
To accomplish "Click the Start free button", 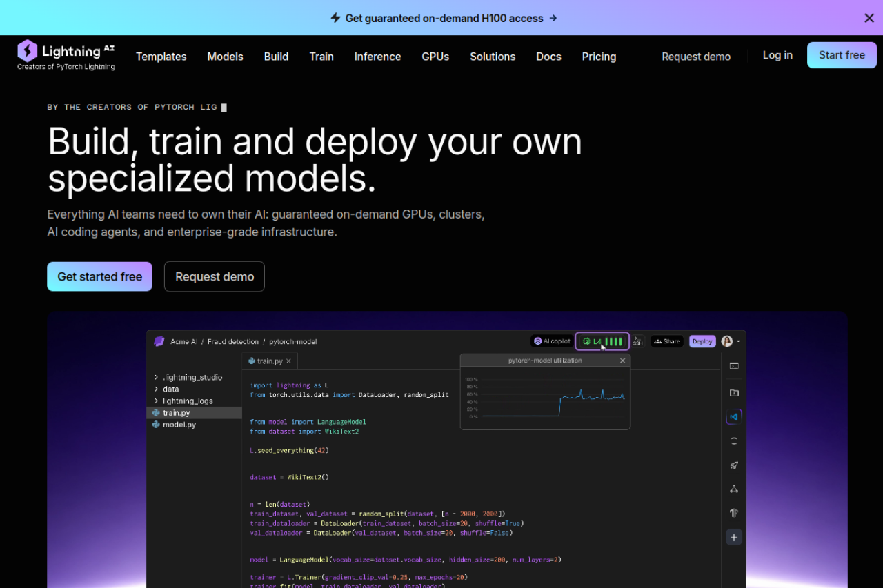I will pyautogui.click(x=842, y=55).
